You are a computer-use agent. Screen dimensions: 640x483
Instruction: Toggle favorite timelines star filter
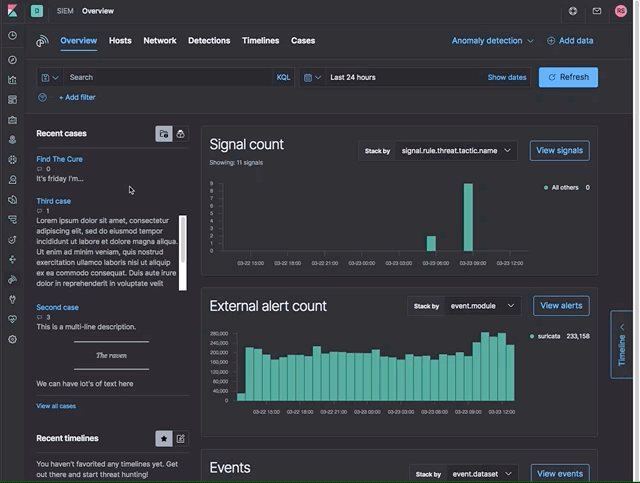click(x=164, y=439)
